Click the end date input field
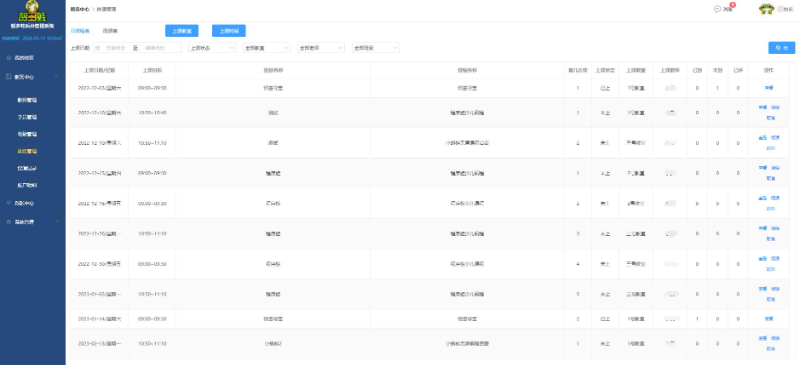The image size is (800, 365). (x=156, y=48)
